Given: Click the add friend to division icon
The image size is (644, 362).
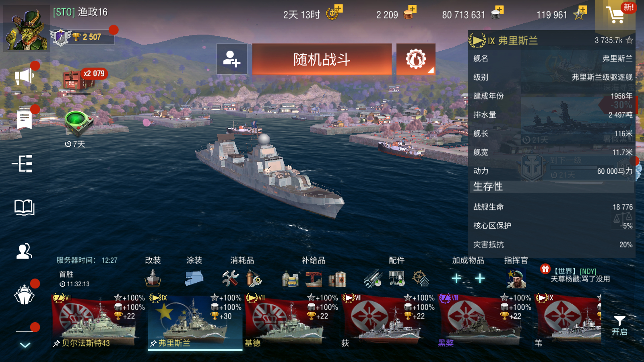Looking at the screenshot, I should pyautogui.click(x=232, y=59).
